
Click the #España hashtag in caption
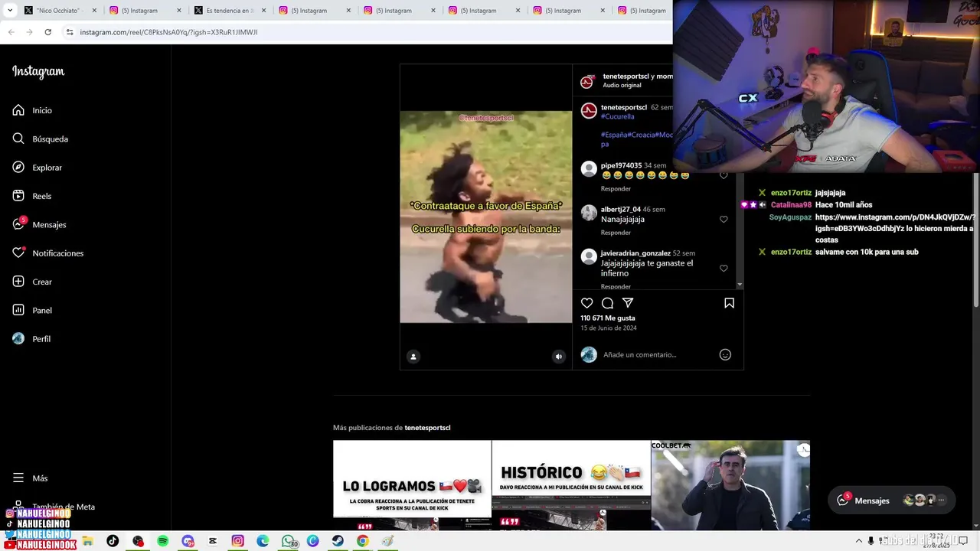pyautogui.click(x=613, y=135)
